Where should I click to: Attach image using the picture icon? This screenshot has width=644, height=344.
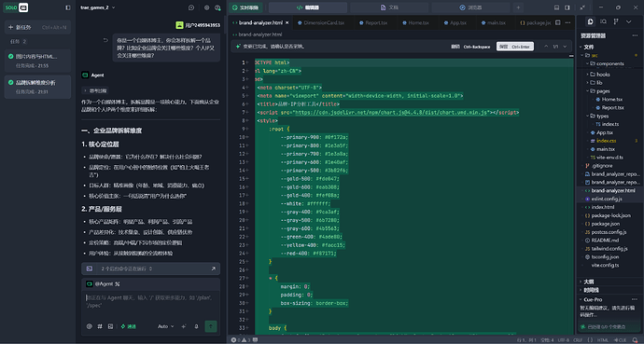[x=110, y=326]
